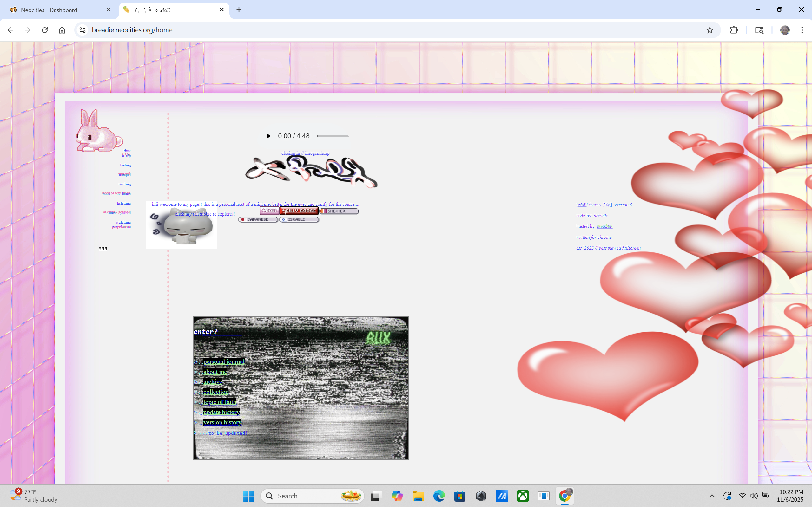The height and width of the screenshot is (507, 812).
Task: Open the Chrome three-dot menu
Action: (802, 30)
